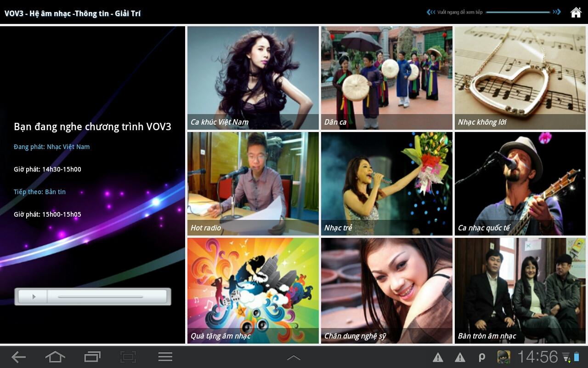Play the VOV3 radio stream
Viewport: 588px width, 368px height.
[33, 297]
